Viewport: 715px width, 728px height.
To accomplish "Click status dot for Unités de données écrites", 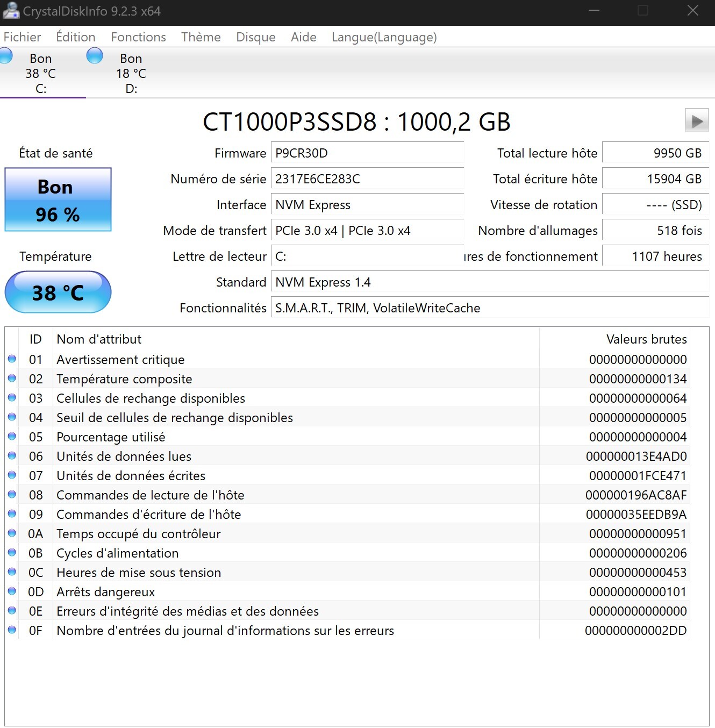I will [12, 475].
